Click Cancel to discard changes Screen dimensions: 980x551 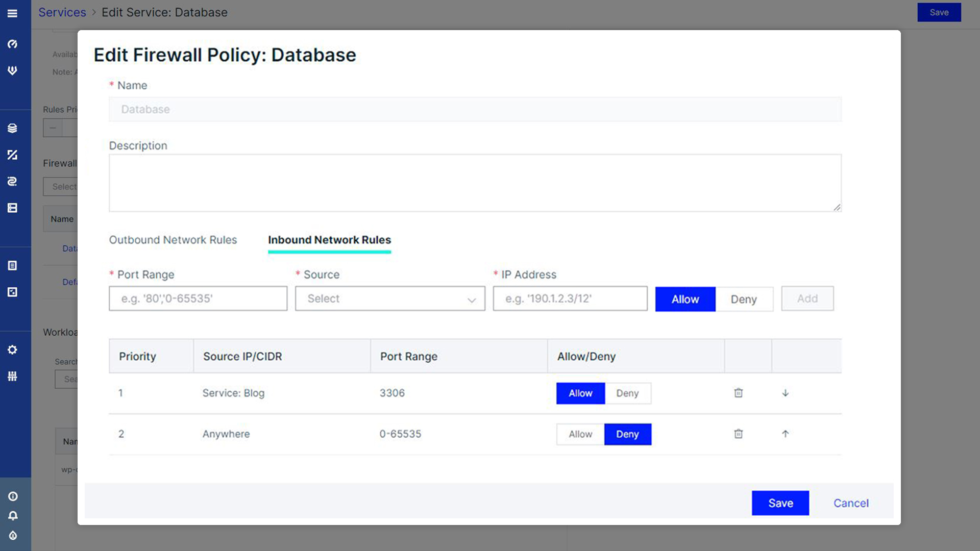(851, 503)
